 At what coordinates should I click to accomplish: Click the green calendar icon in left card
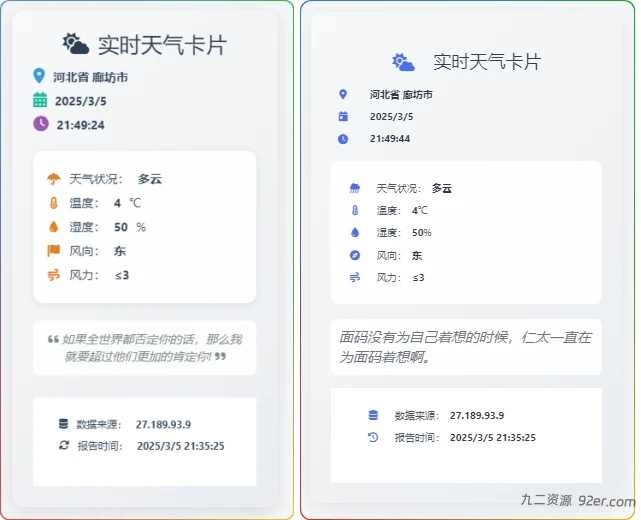[40, 100]
